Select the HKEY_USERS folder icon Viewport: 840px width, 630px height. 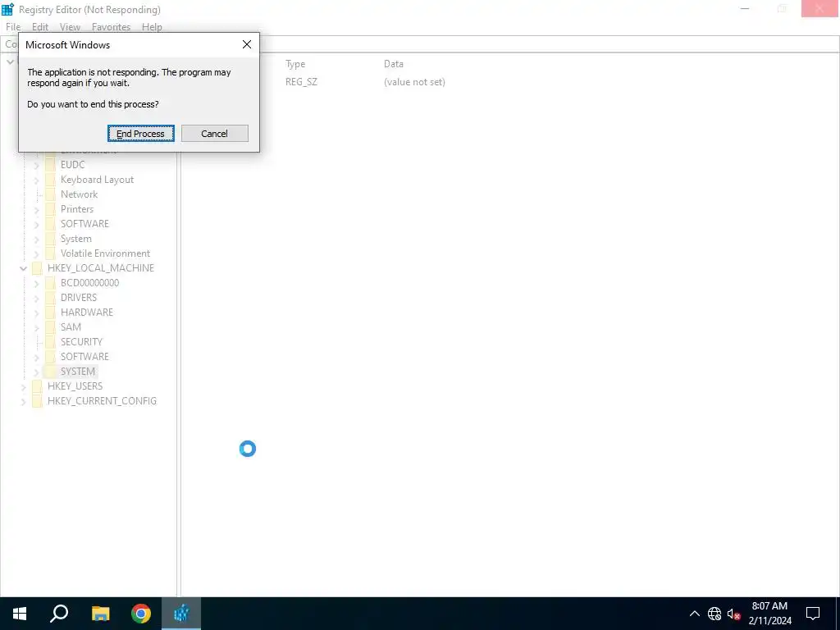pos(37,386)
